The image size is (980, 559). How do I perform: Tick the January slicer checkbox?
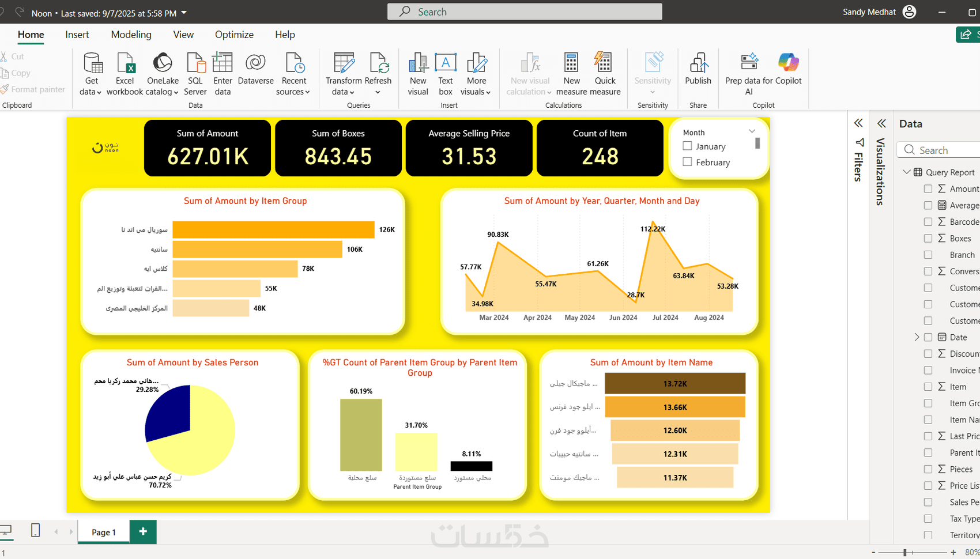click(687, 146)
